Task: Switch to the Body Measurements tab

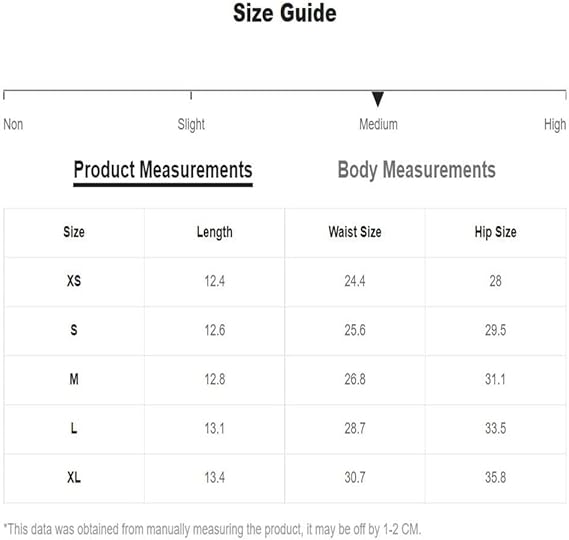Action: 416,170
